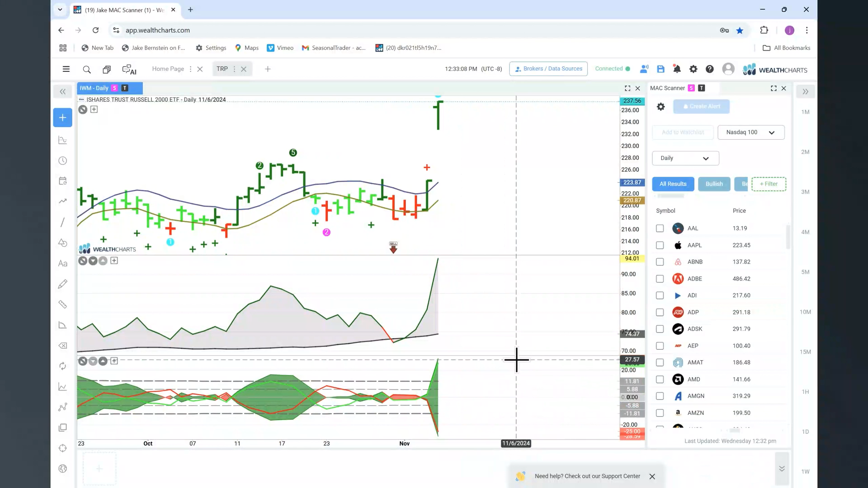Image resolution: width=868 pixels, height=488 pixels.
Task: Show All Results in scanner
Action: pyautogui.click(x=673, y=184)
